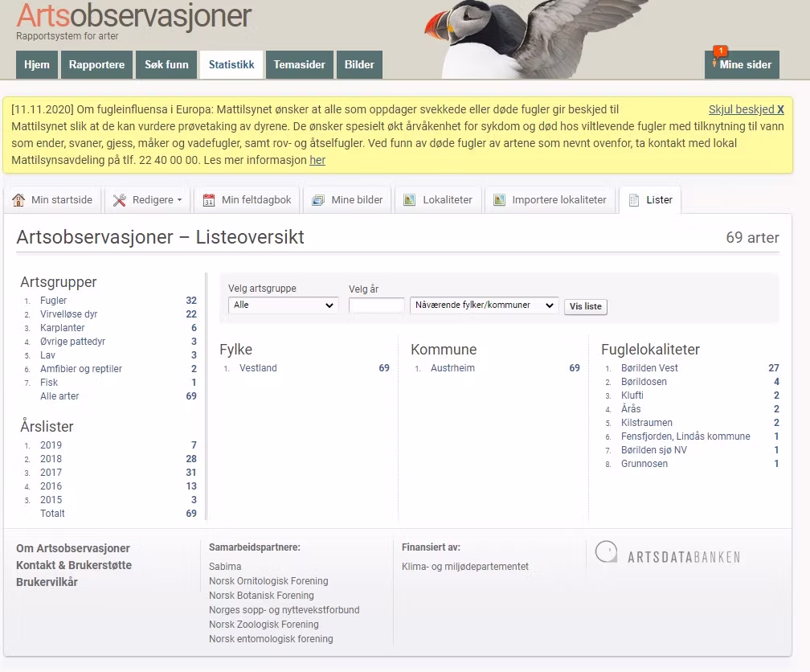Viewport: 810px width, 672px height.
Task: Select Fugler in the Artsgrupper list
Action: 54,301
